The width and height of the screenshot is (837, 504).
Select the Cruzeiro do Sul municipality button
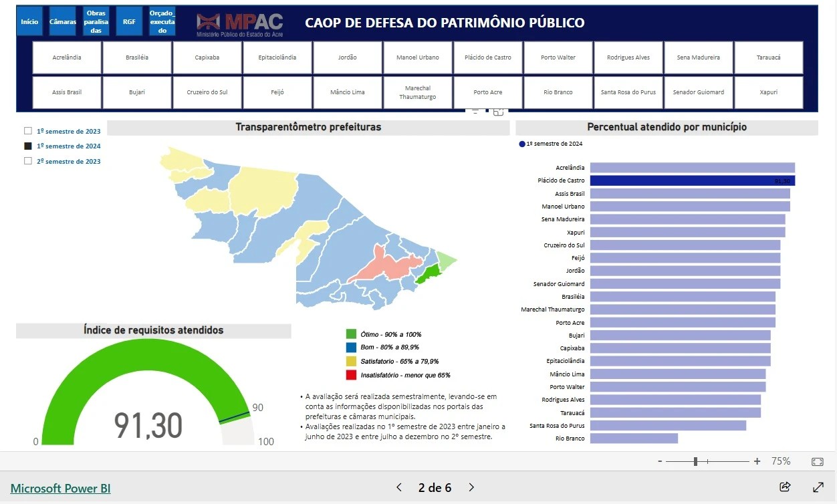coord(207,92)
